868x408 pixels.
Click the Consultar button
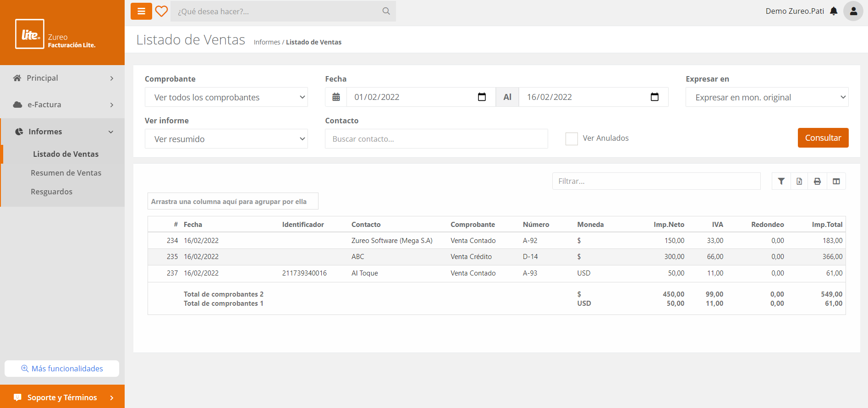pyautogui.click(x=823, y=138)
